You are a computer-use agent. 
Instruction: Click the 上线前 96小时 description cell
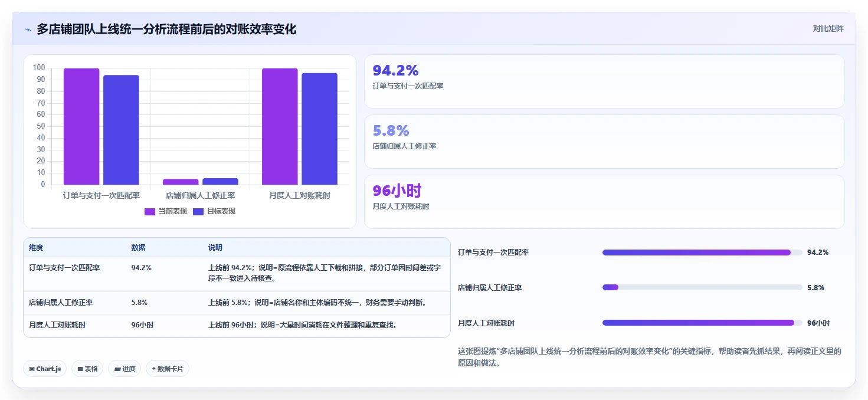point(303,325)
